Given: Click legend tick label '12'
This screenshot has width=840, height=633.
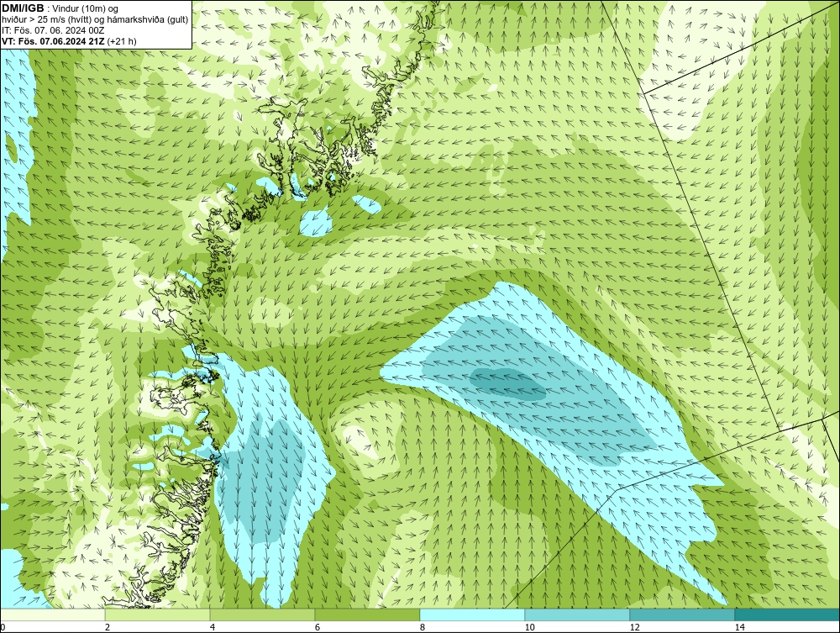Looking at the screenshot, I should point(634,627).
